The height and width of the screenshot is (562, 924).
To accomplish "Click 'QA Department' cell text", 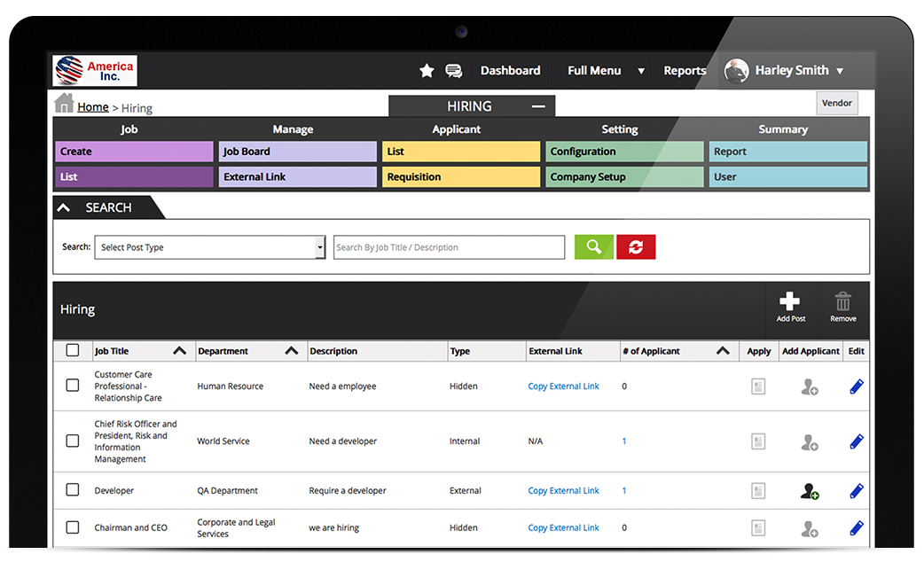I will 228,491.
